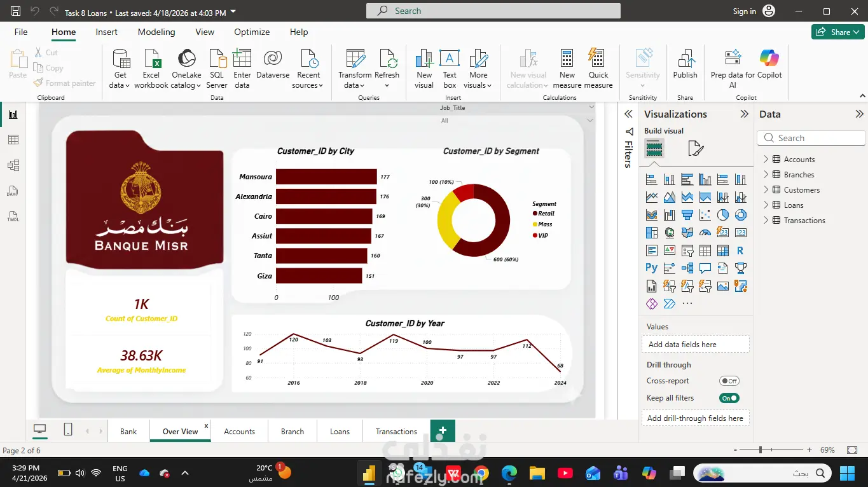Click the Share button
Viewport: 868px width, 487px height.
click(x=838, y=32)
